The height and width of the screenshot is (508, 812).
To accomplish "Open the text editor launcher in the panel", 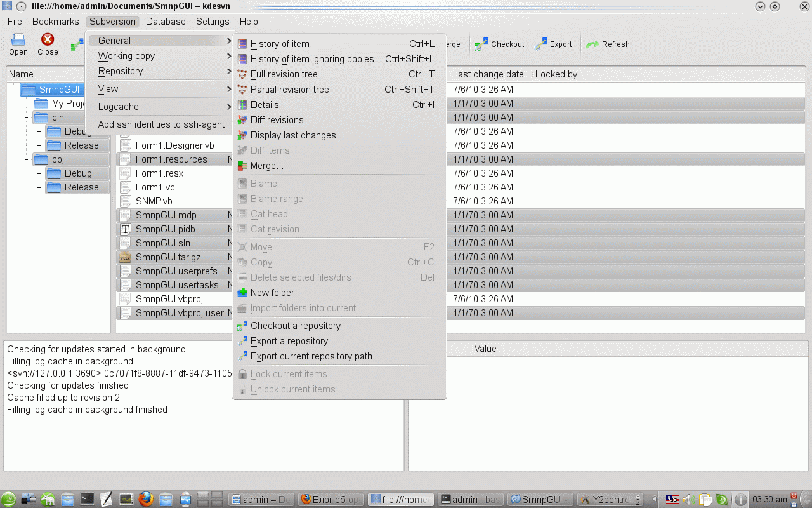I will point(106,500).
